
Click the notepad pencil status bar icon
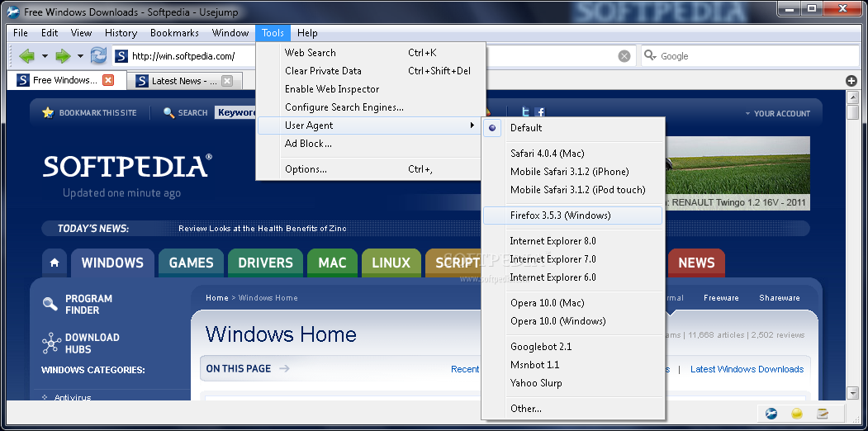(822, 413)
